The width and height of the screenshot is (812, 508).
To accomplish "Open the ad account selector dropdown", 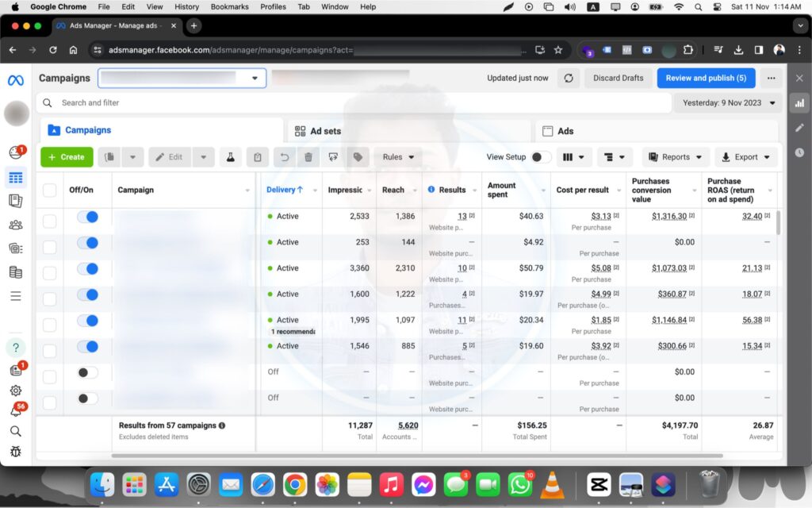I will [x=182, y=79].
